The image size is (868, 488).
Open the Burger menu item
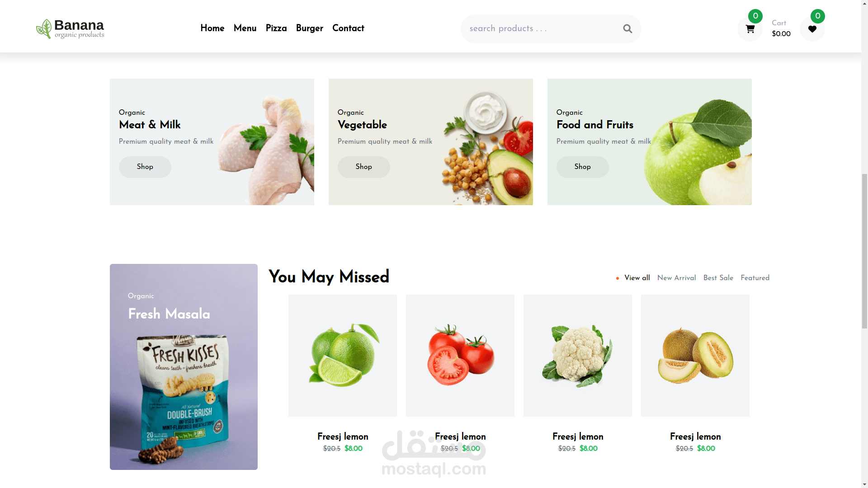click(x=310, y=28)
